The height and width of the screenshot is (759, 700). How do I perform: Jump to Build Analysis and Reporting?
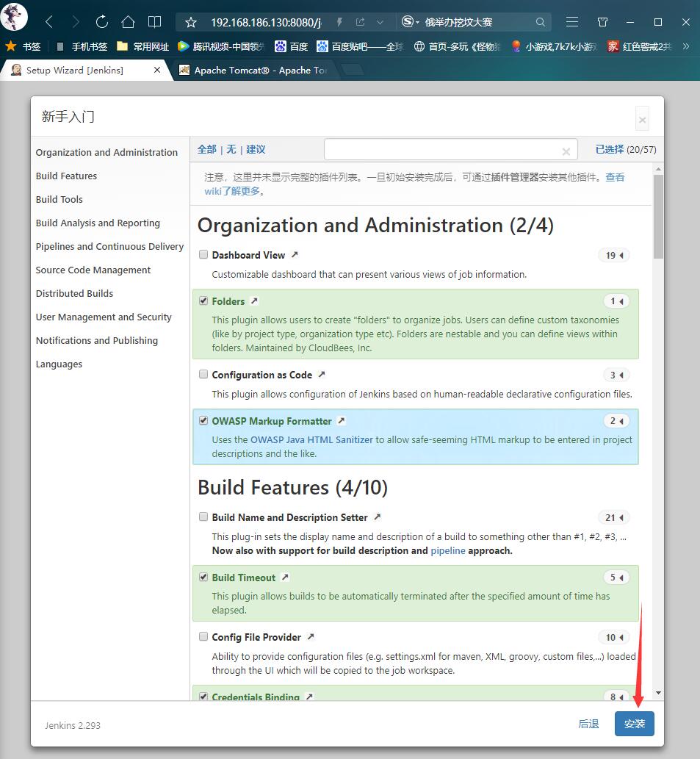point(98,223)
